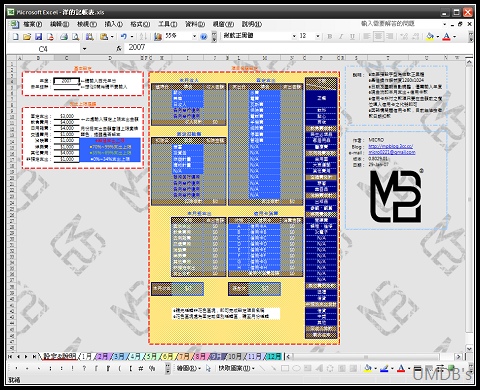Select the arrow pointer drawing tool

(x=208, y=368)
